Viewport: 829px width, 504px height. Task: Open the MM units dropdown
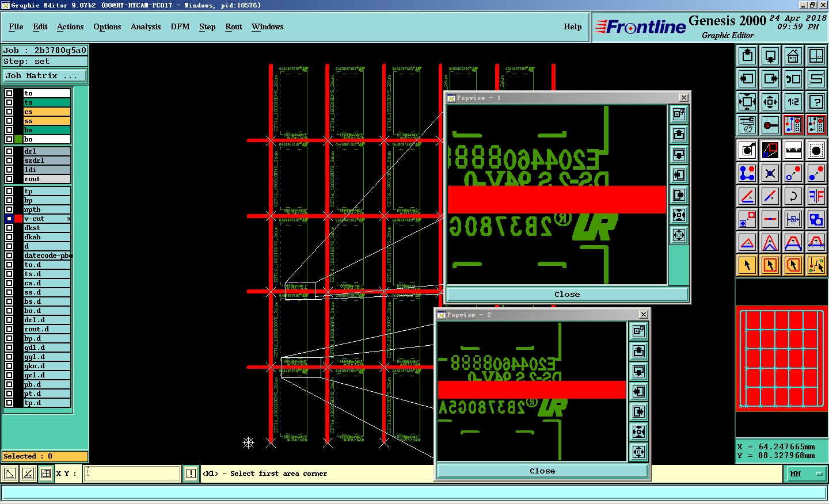(x=806, y=474)
